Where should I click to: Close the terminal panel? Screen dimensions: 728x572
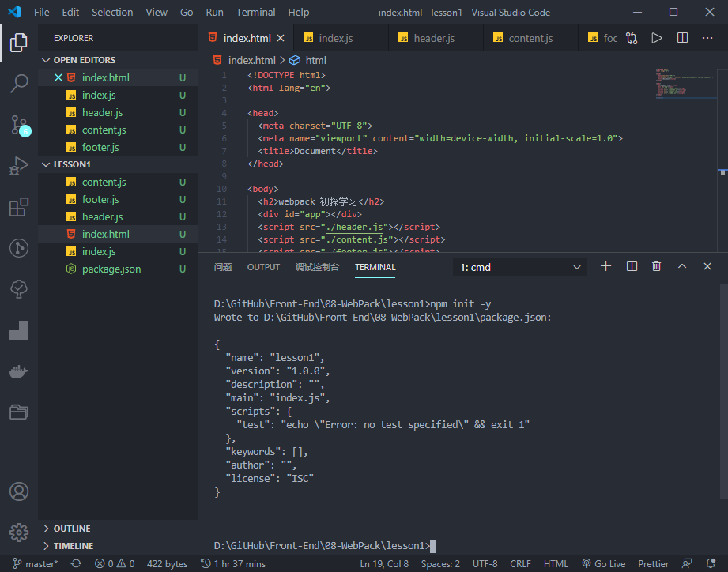(707, 266)
